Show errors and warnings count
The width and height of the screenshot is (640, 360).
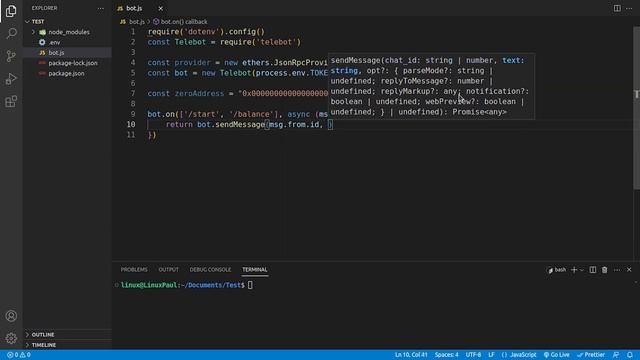(19, 355)
